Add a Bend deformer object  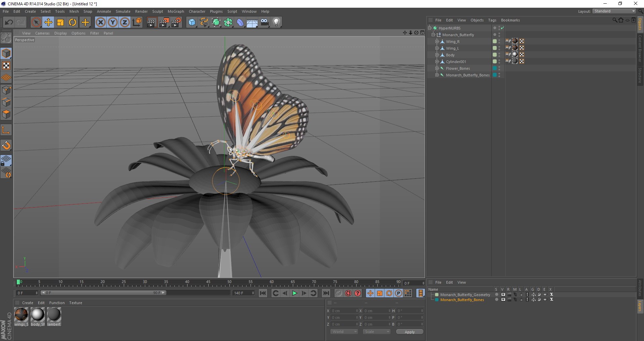coord(240,22)
